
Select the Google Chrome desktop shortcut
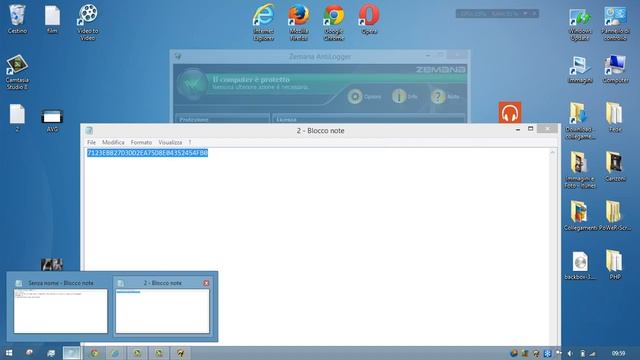pyautogui.click(x=333, y=22)
